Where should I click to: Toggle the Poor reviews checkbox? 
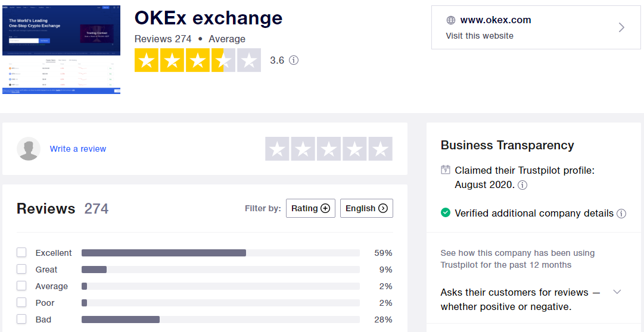pos(21,302)
